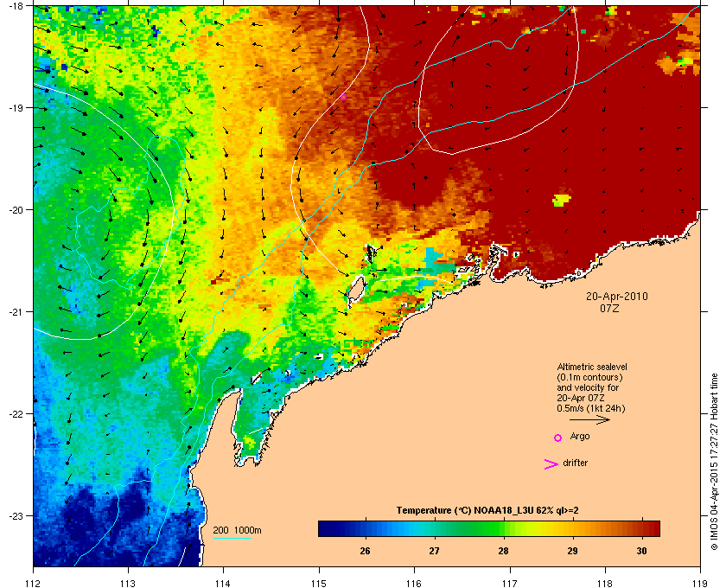The image size is (726, 588).
Task: Click the date label 20-Apr-2010
Action: [x=617, y=296]
